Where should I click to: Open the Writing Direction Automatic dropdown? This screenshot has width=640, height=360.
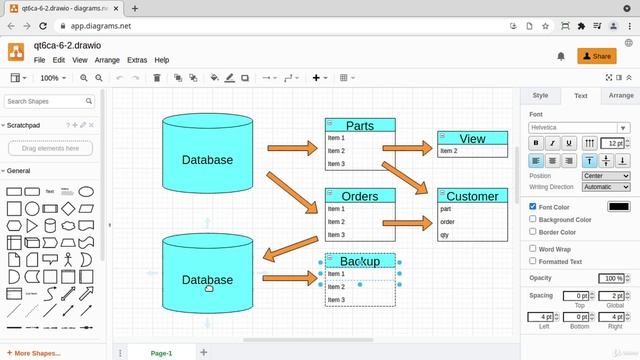tap(606, 187)
